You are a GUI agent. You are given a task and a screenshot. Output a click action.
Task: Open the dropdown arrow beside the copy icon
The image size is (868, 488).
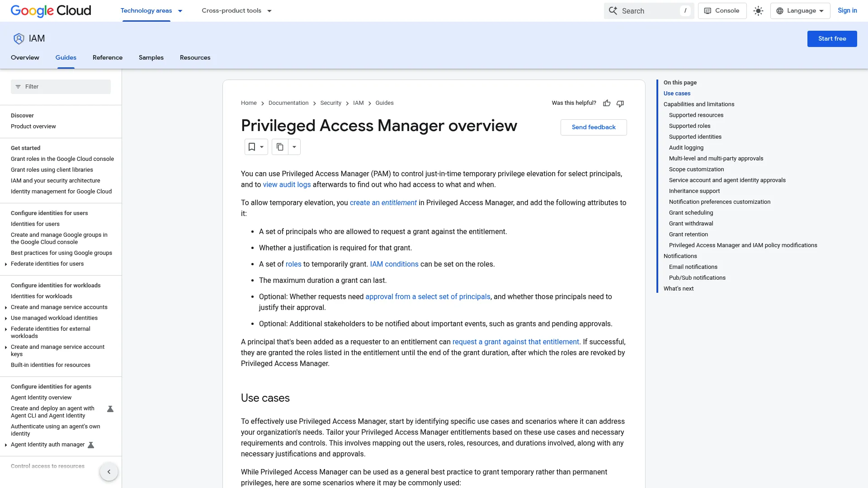click(294, 147)
